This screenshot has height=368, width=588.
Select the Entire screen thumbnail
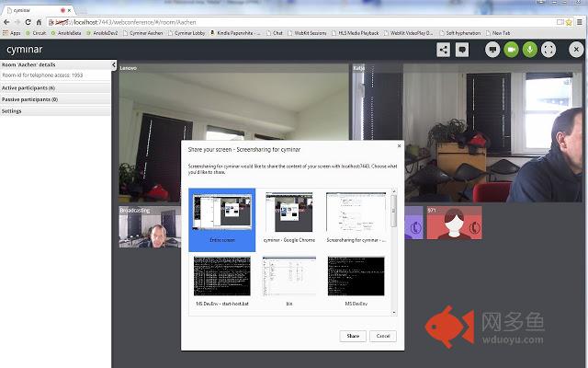click(222, 220)
